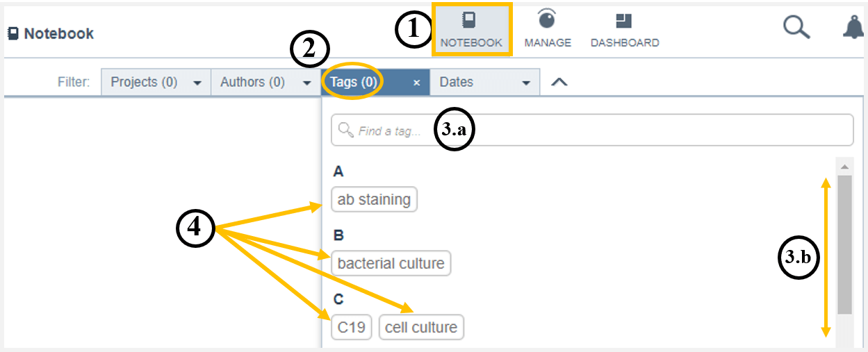Screen dimensions: 868x352
Task: Choose the 'cell culture' tag
Action: coord(421,327)
